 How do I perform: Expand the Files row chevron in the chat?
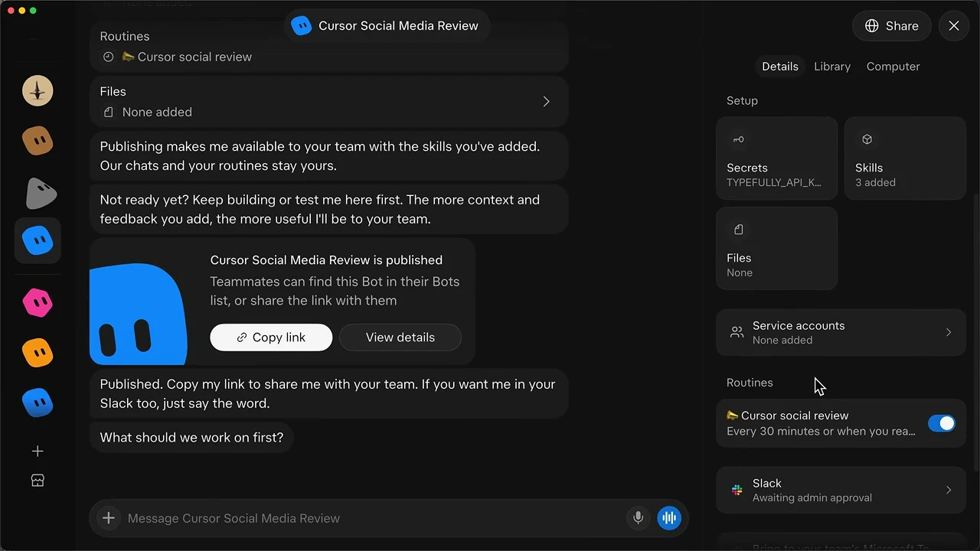coord(546,102)
